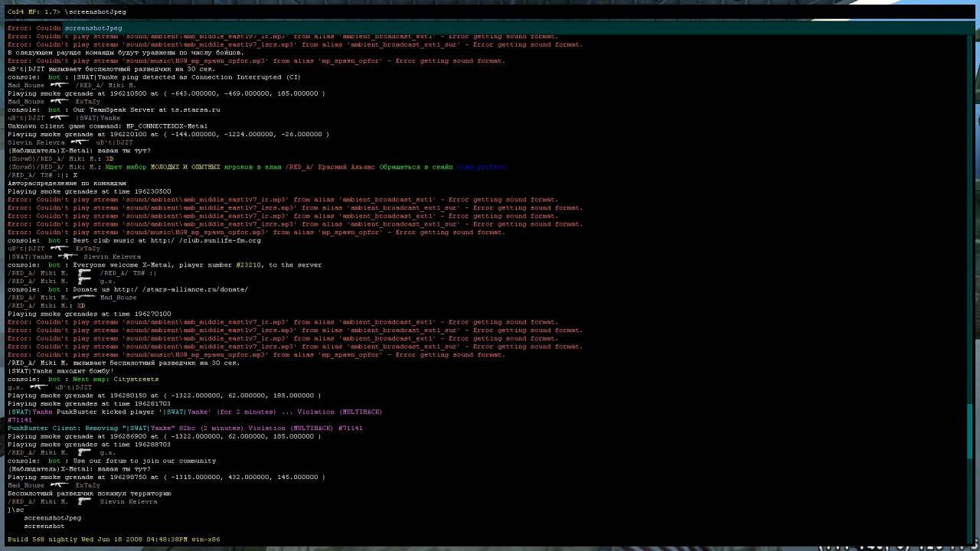Viewport: 980px width, 551px height.
Task: Click the "Everyone welcome X-Metal, player number #23210" line
Action: pos(165,265)
